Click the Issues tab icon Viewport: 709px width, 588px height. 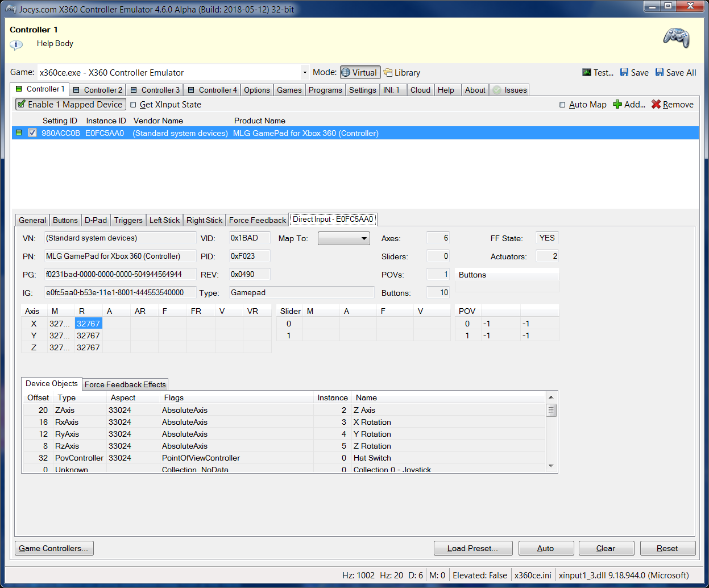tap(497, 90)
